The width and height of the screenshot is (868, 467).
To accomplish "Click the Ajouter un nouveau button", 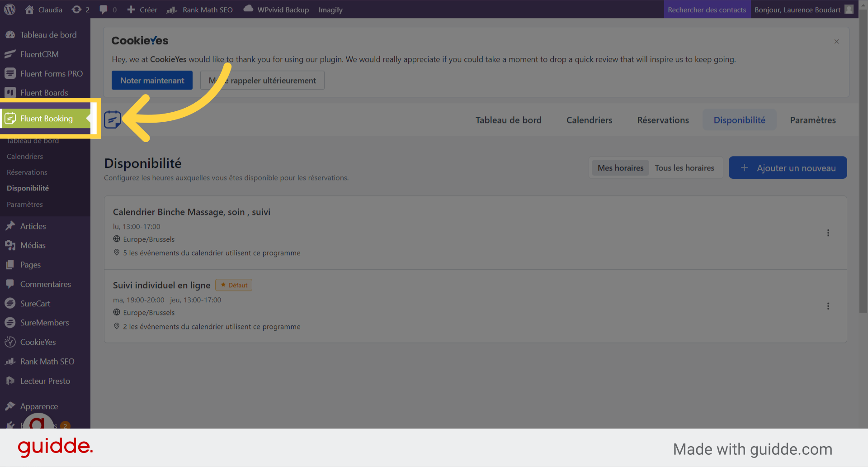I will point(788,168).
